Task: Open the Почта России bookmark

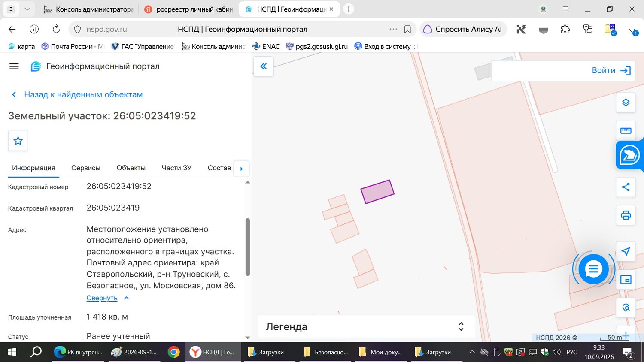Action: pyautogui.click(x=73, y=46)
